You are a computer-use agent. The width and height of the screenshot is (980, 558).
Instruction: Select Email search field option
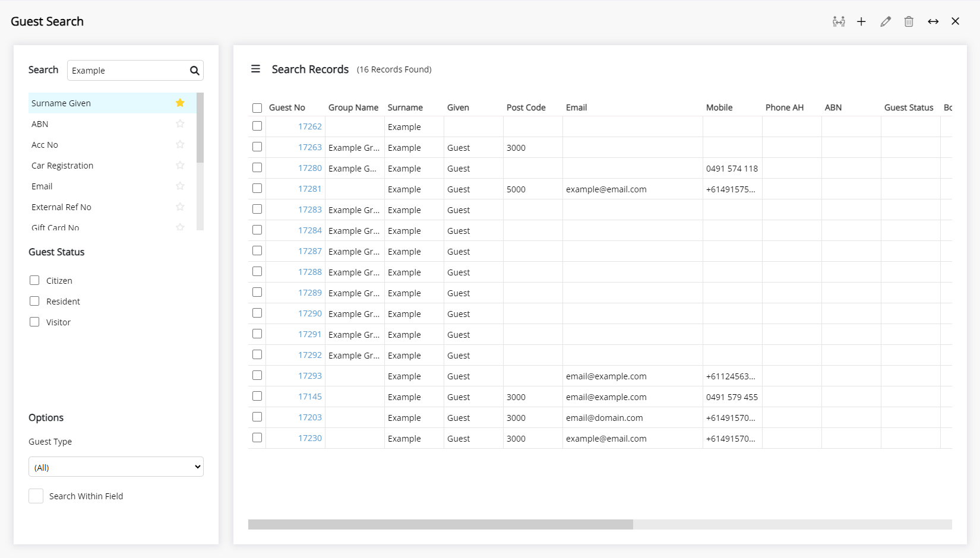pyautogui.click(x=112, y=186)
